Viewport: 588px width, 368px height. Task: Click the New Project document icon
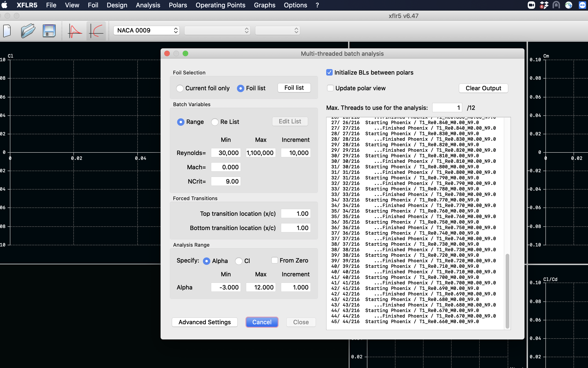coord(7,31)
